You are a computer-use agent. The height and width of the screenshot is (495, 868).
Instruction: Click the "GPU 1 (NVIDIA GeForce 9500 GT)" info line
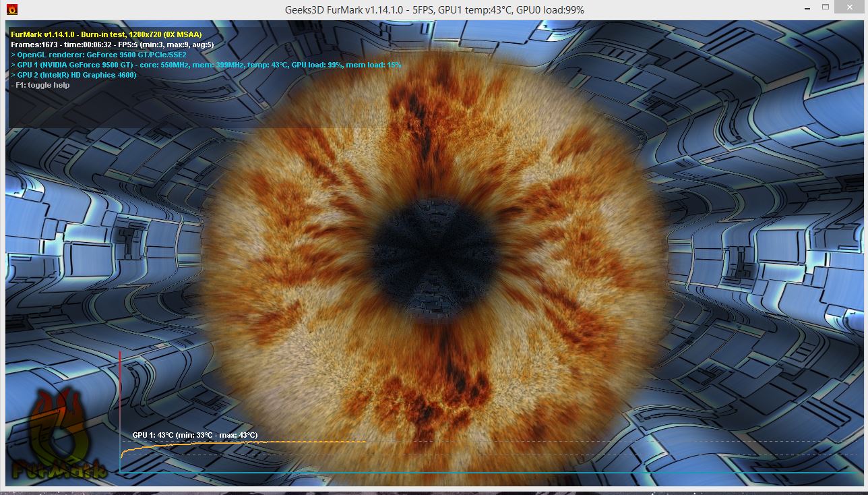click(x=206, y=65)
